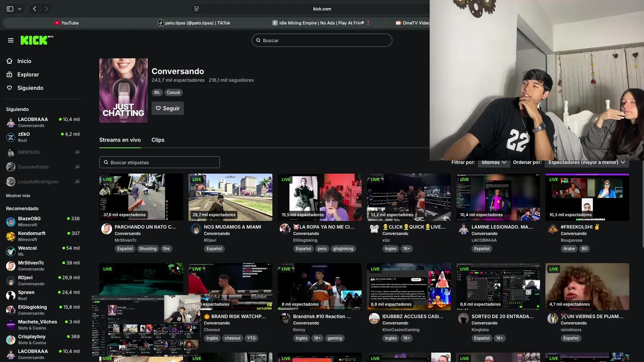Click the rainelissss channel avatar
The image size is (644, 362).
(552, 319)
